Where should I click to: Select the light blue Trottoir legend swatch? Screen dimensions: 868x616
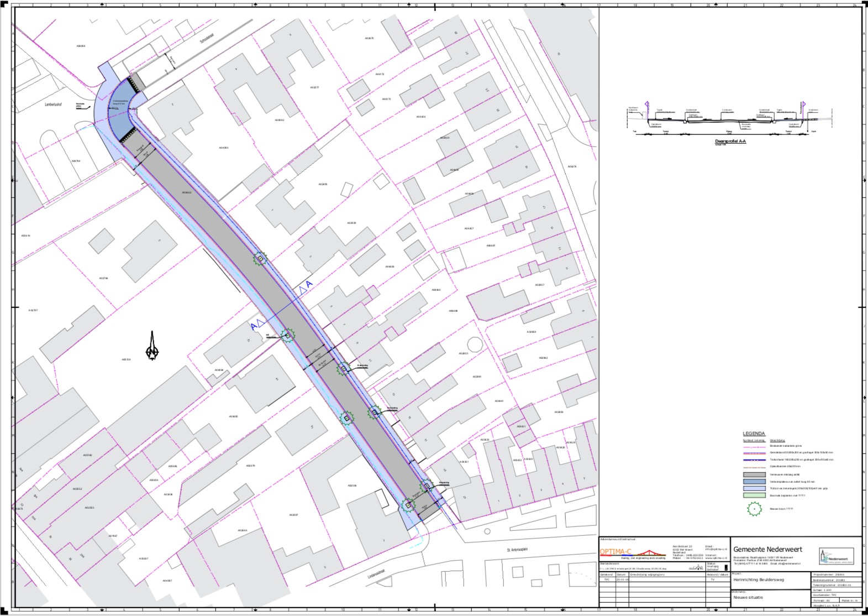pos(754,488)
